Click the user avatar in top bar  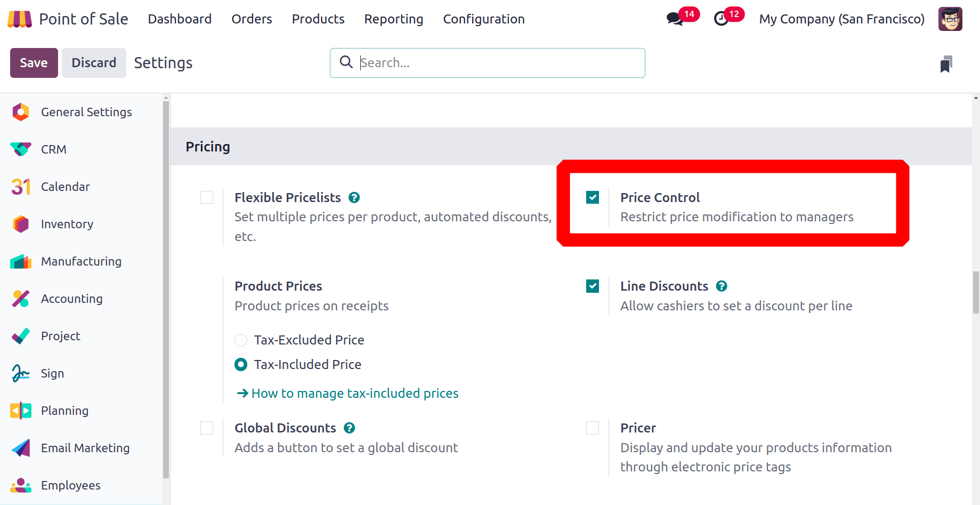pos(950,19)
